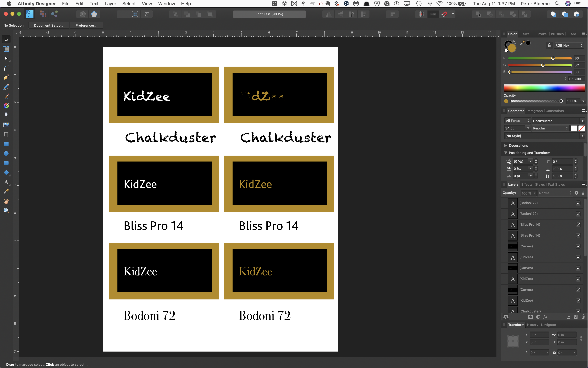This screenshot has width=588, height=368.
Task: Collapse Positioning and Transform section
Action: (505, 153)
